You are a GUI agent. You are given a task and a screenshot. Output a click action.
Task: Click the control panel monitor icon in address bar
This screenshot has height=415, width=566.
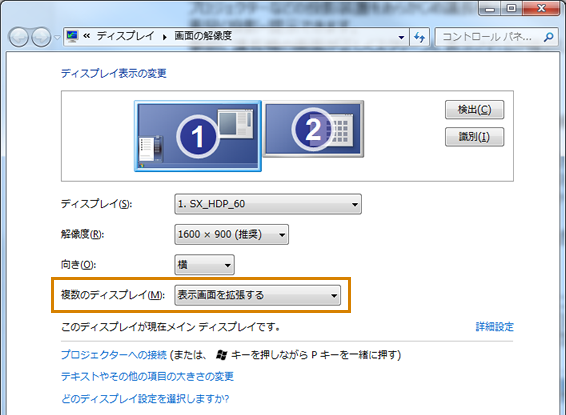click(x=73, y=36)
